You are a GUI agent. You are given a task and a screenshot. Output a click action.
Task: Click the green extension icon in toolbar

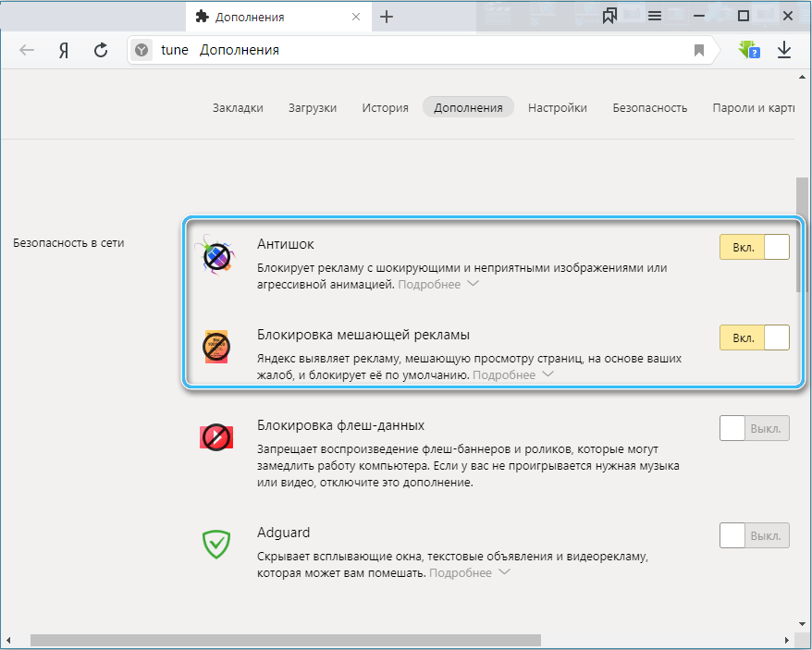(x=748, y=50)
